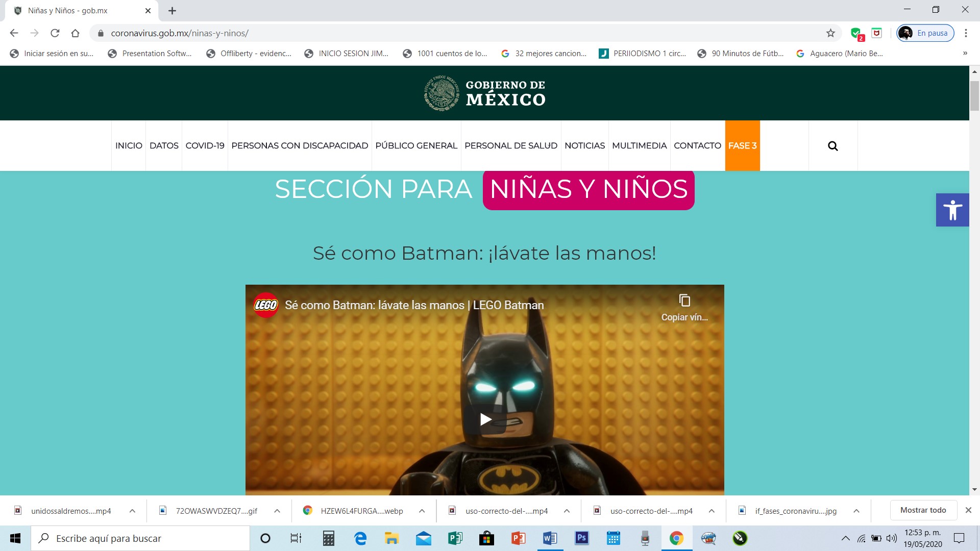The image size is (980, 551).
Task: Expand options for 72OWASWVDZEQ7 gif download
Action: (277, 511)
